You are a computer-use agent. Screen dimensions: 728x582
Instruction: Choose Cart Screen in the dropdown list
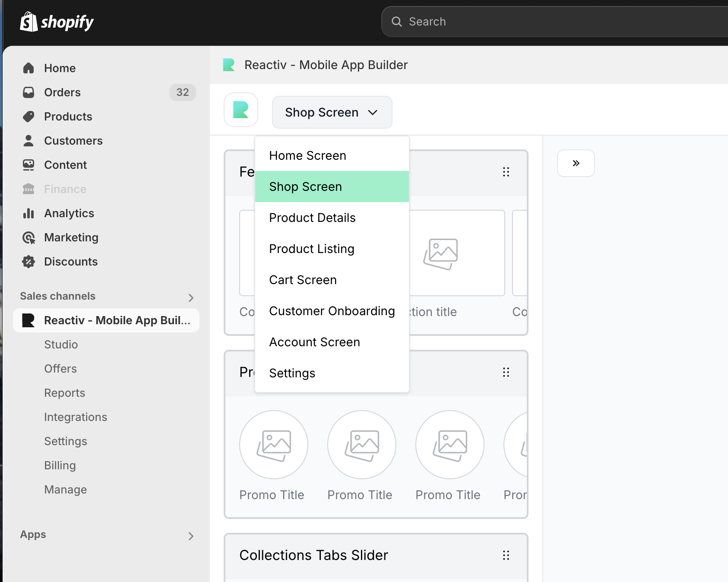pos(303,280)
